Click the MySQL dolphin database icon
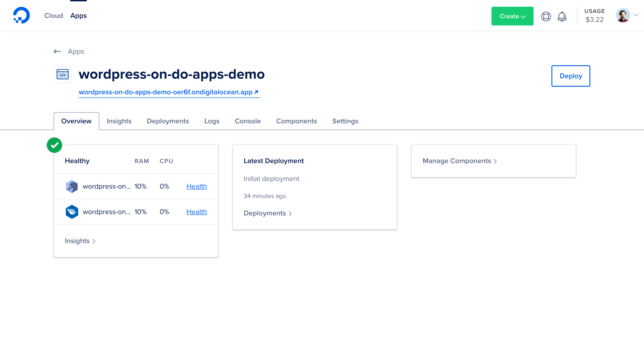 (x=72, y=212)
